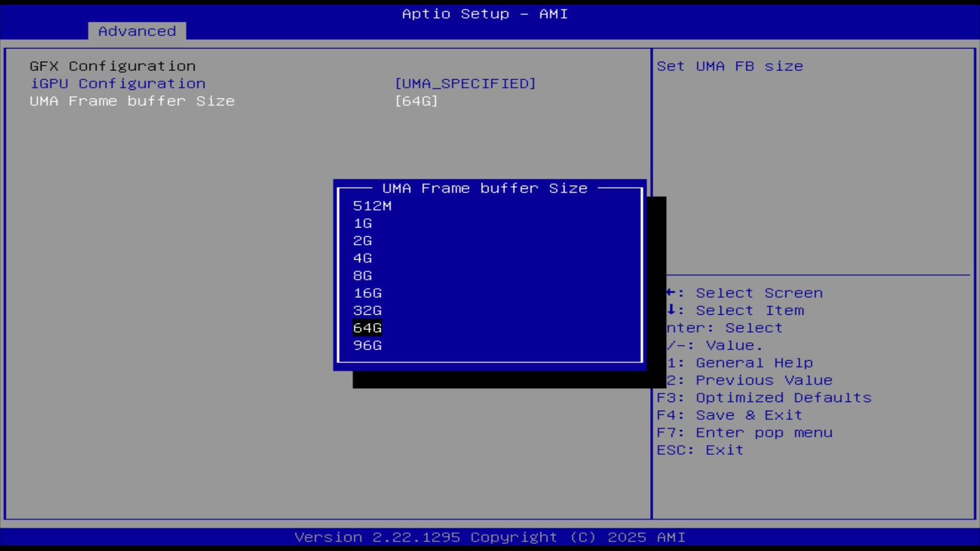Image resolution: width=980 pixels, height=551 pixels.
Task: Click the Select Item arrow icon
Action: click(x=672, y=310)
